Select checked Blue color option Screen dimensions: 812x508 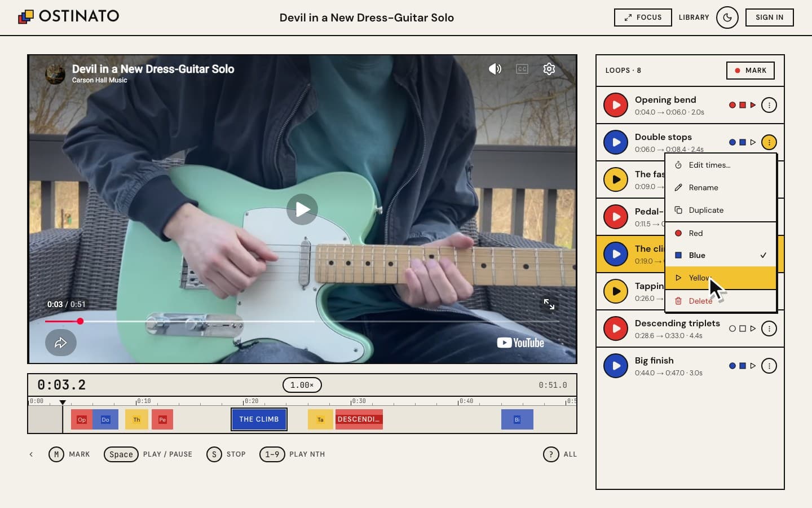point(721,255)
